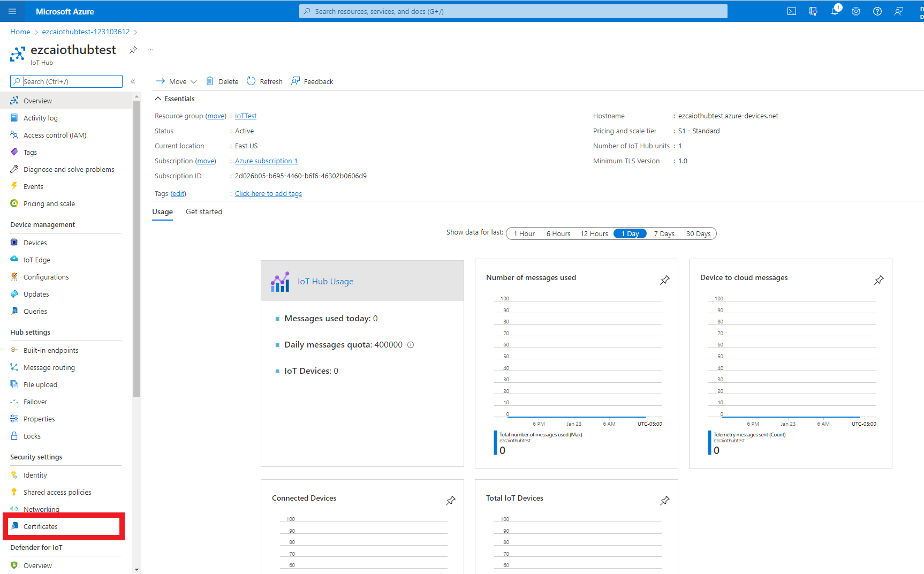Open the more options ellipsis beside title
924x574 pixels.
pos(150,50)
